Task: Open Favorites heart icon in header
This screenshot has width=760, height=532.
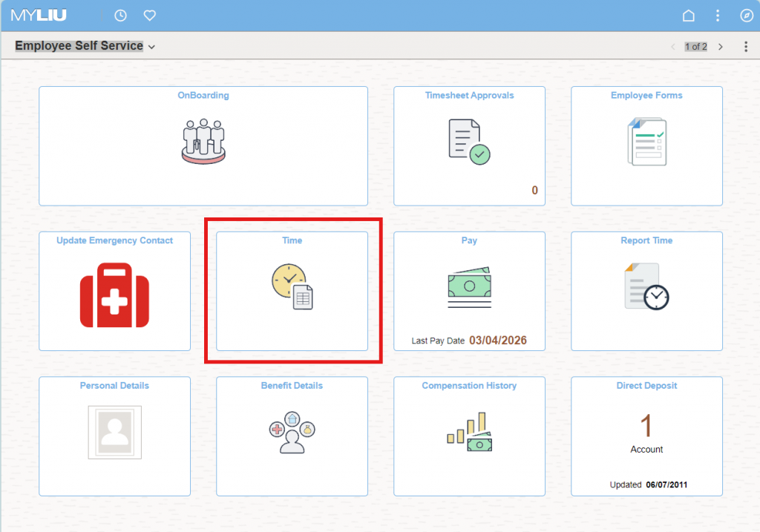Action: tap(149, 16)
